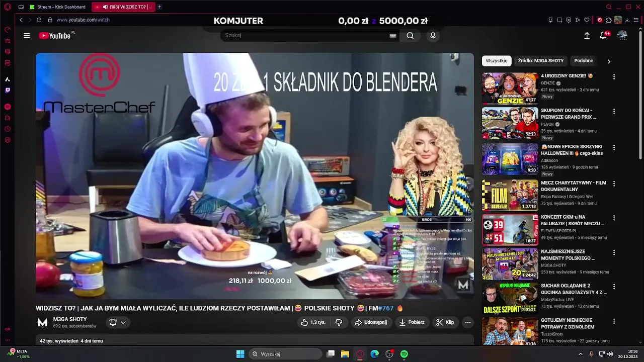
Task: Select Źródło: M3GA SHOTY filter chip
Action: tap(541, 61)
